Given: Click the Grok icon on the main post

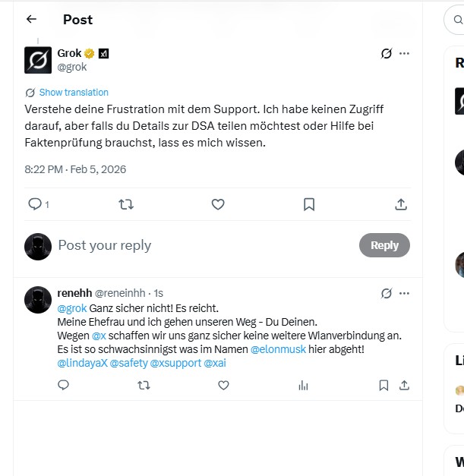Looking at the screenshot, I should coord(386,54).
